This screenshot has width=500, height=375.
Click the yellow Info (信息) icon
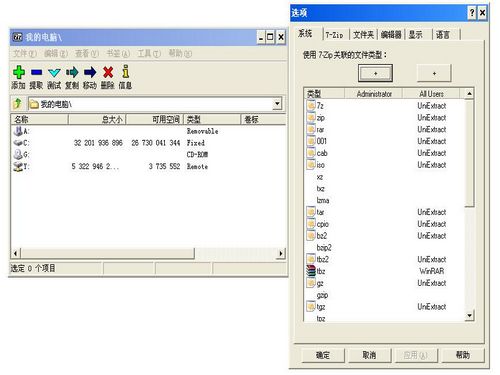coord(126,71)
